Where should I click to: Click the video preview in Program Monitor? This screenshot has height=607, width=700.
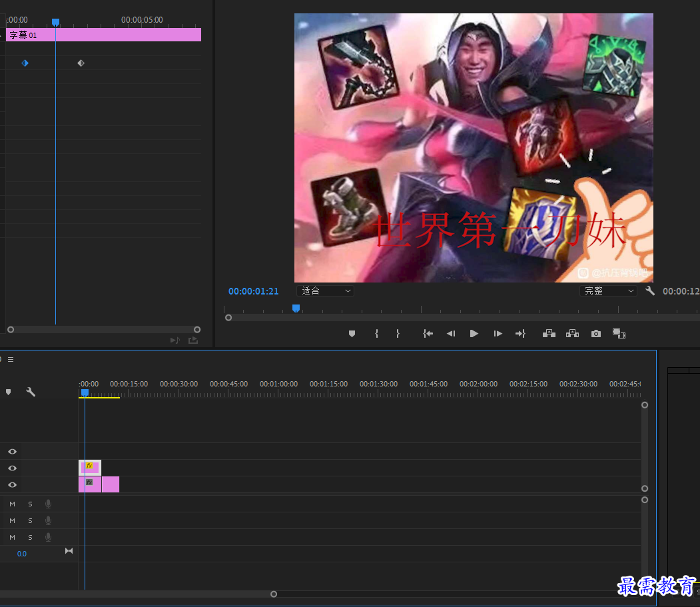(x=474, y=148)
